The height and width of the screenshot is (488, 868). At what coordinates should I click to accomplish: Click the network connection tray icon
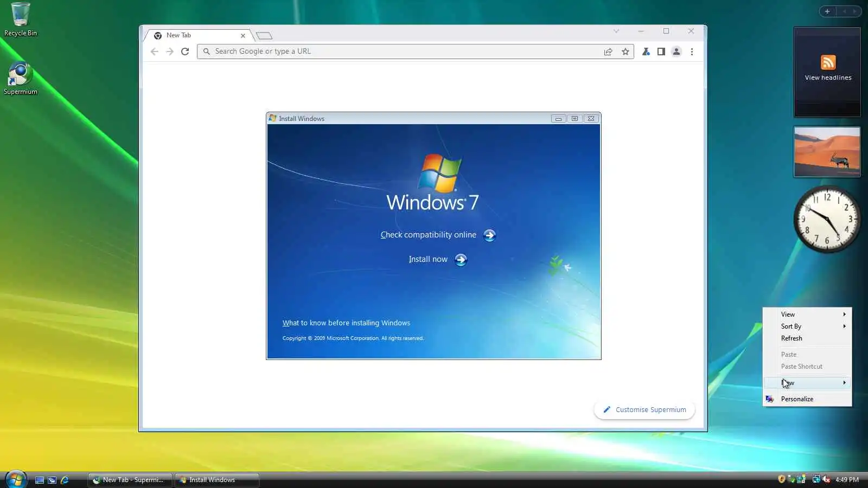pyautogui.click(x=816, y=479)
